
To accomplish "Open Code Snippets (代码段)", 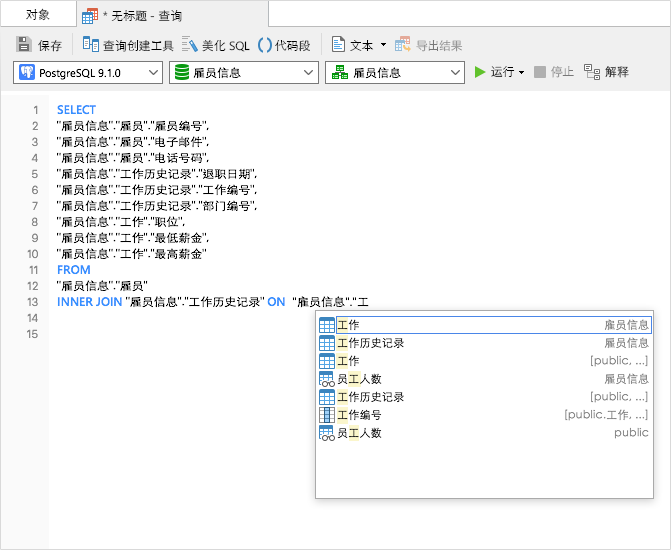I will tap(284, 45).
